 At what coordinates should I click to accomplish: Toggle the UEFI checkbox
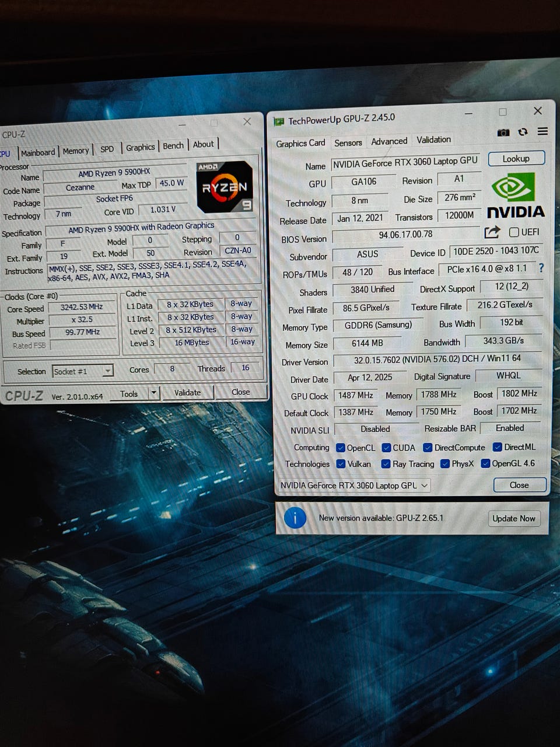coord(514,232)
